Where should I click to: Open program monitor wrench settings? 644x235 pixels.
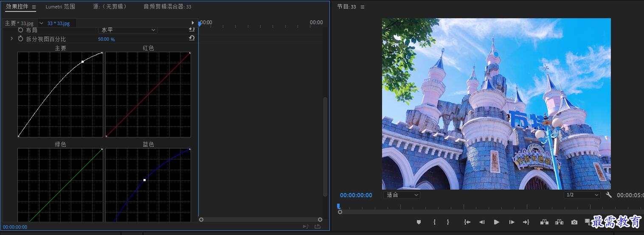pos(608,195)
